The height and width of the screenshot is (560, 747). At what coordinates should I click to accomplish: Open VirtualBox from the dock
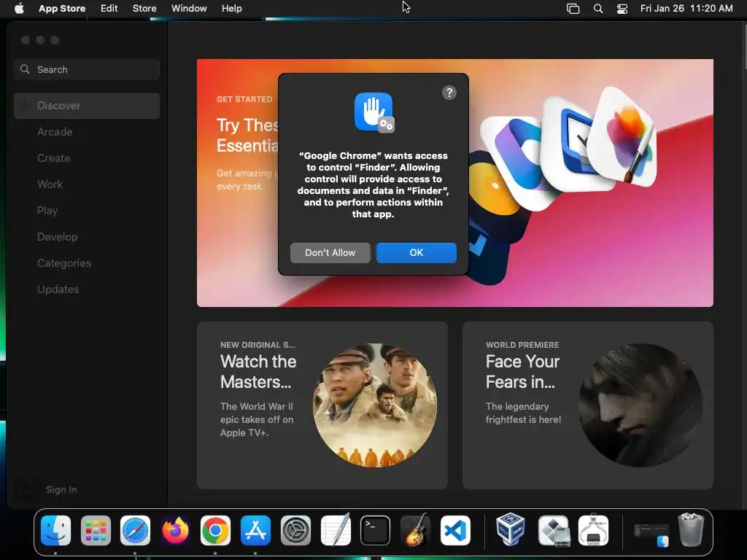coord(510,529)
